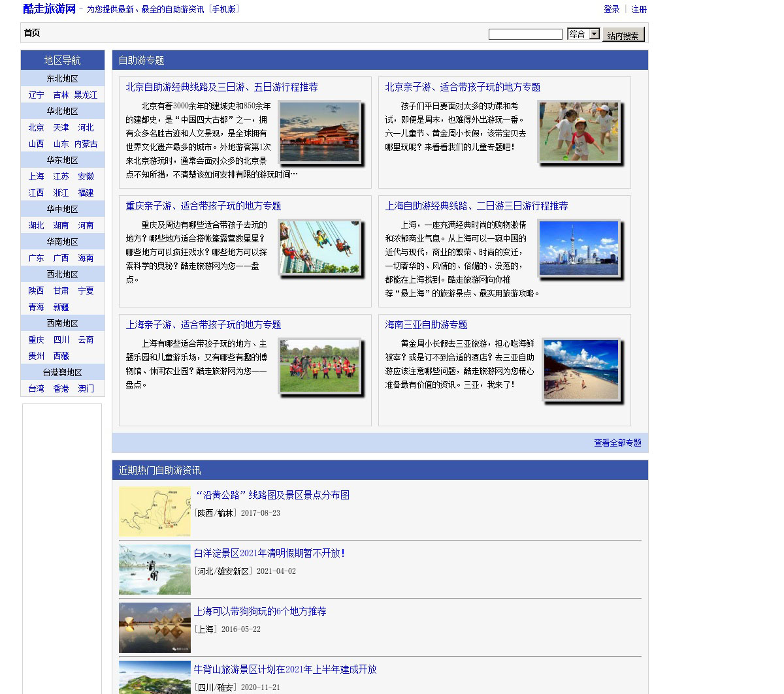
Task: Select 青海 in the region navigation
Action: point(37,307)
